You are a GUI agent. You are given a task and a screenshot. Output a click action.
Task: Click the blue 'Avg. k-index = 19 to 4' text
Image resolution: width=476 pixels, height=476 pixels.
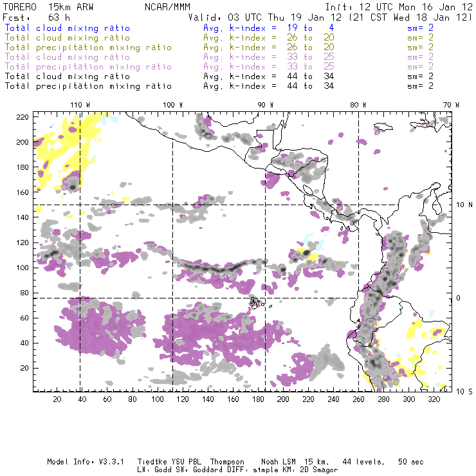point(269,28)
